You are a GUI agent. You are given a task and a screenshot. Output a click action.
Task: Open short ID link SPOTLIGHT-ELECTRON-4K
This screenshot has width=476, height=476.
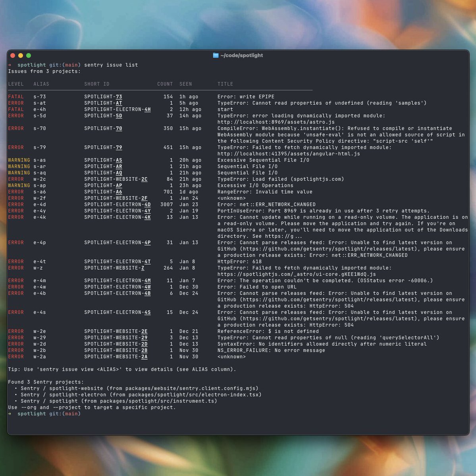[118, 217]
